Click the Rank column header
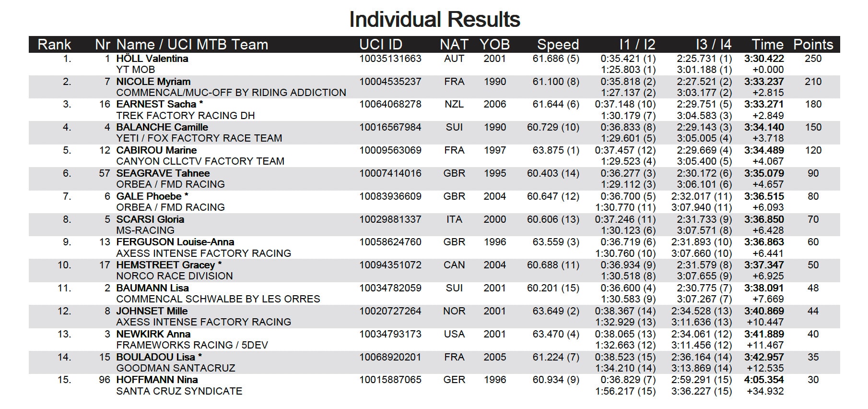This screenshot has height=409, width=868. 54,45
